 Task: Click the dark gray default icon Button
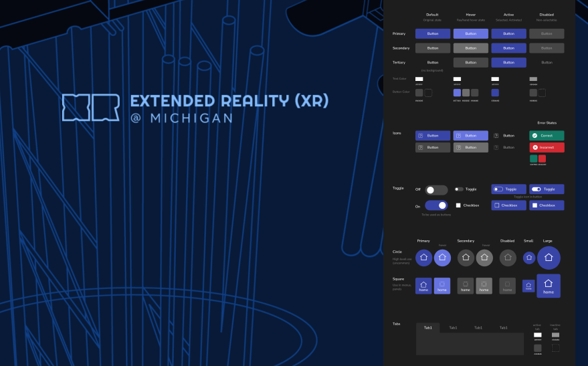click(x=433, y=147)
